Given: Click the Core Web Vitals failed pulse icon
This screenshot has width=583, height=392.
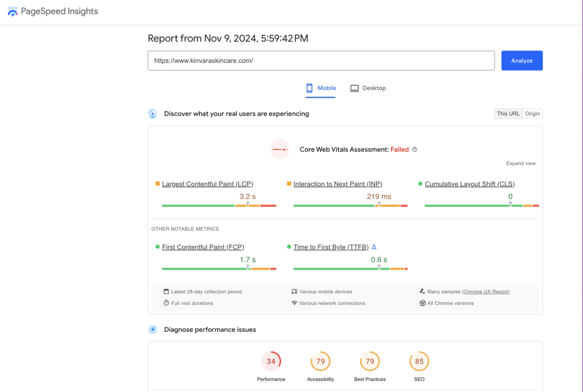Looking at the screenshot, I should click(x=280, y=149).
